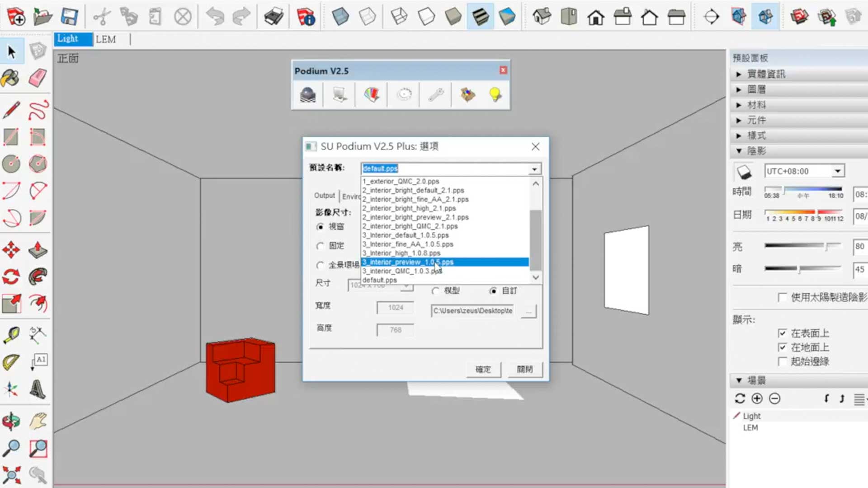
Task: Remove scene with minus button
Action: [x=774, y=399]
